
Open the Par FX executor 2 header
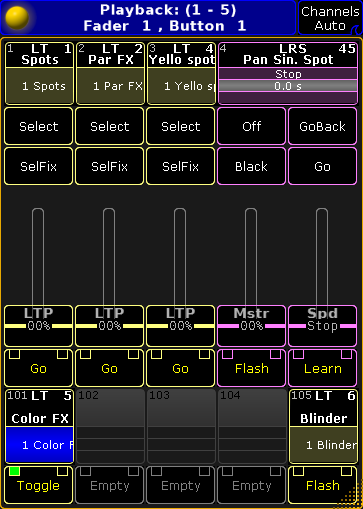[110, 55]
